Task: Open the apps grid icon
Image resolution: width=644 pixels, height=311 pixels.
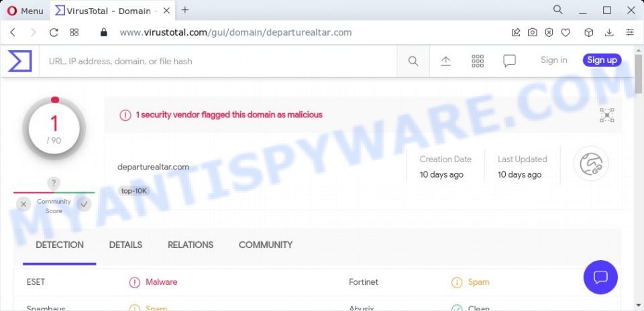Action: click(x=478, y=61)
